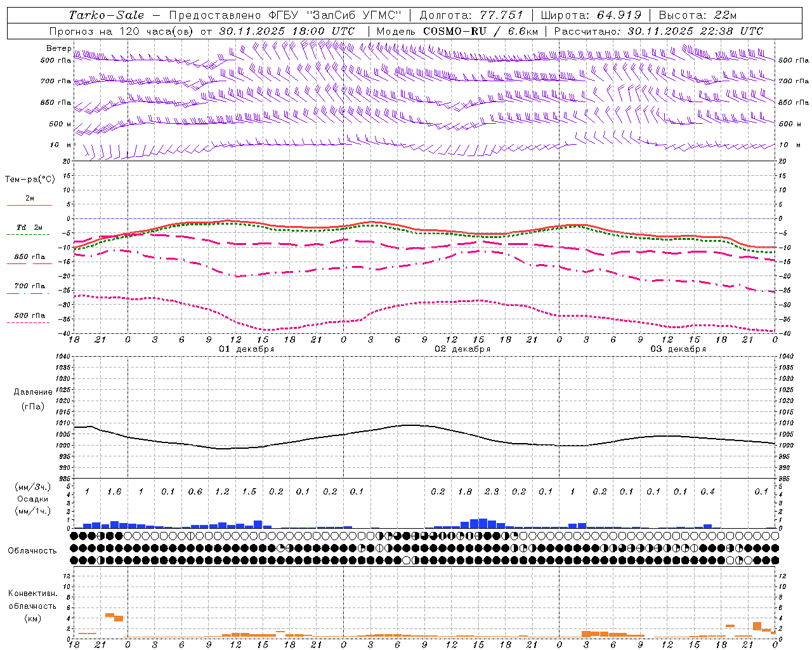Select forecast start time 30.11.2025 18:00 UTC
812x650 pixels.
pyautogui.click(x=287, y=31)
